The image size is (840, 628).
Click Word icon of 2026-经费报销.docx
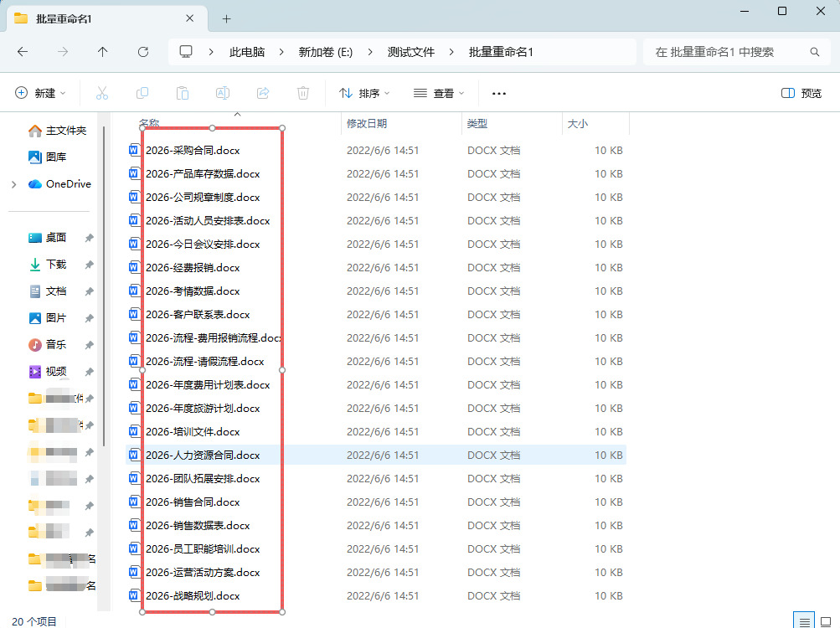134,267
